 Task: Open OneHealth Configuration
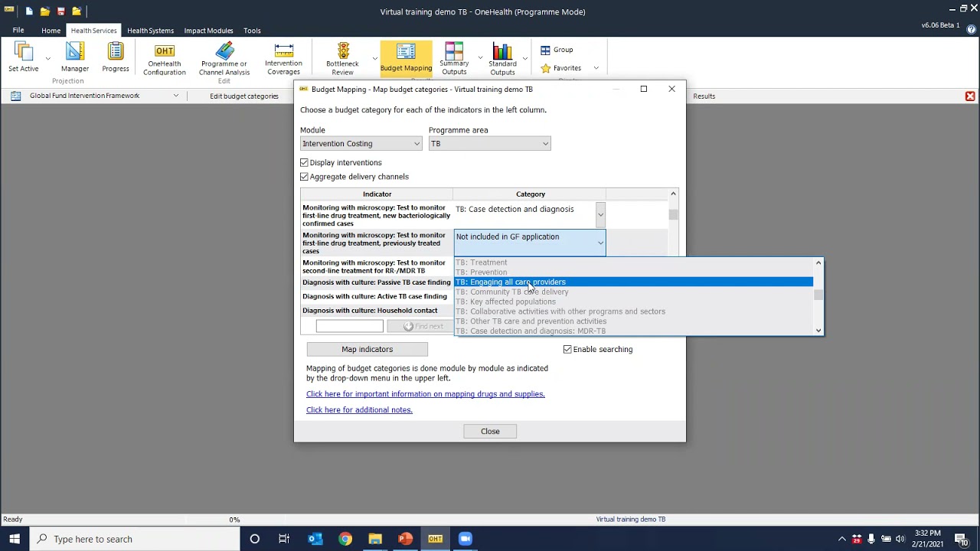tap(165, 59)
